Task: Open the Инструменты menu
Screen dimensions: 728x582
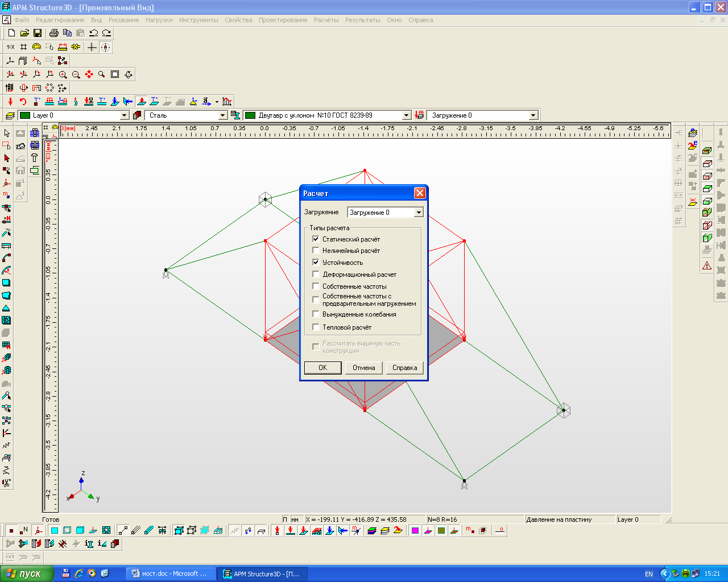Action: click(x=198, y=20)
